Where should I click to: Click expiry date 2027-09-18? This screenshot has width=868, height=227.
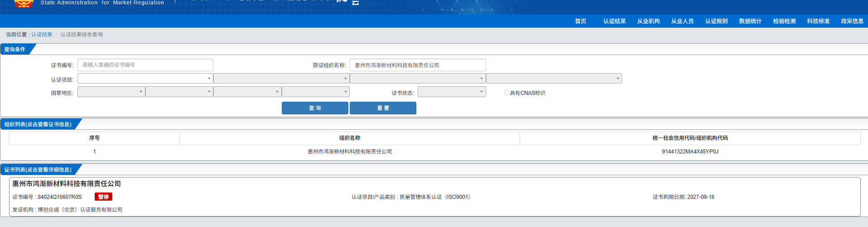701,197
